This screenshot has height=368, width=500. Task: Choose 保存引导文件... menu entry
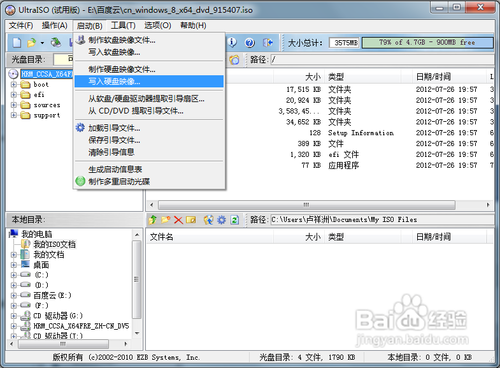pyautogui.click(x=149, y=140)
